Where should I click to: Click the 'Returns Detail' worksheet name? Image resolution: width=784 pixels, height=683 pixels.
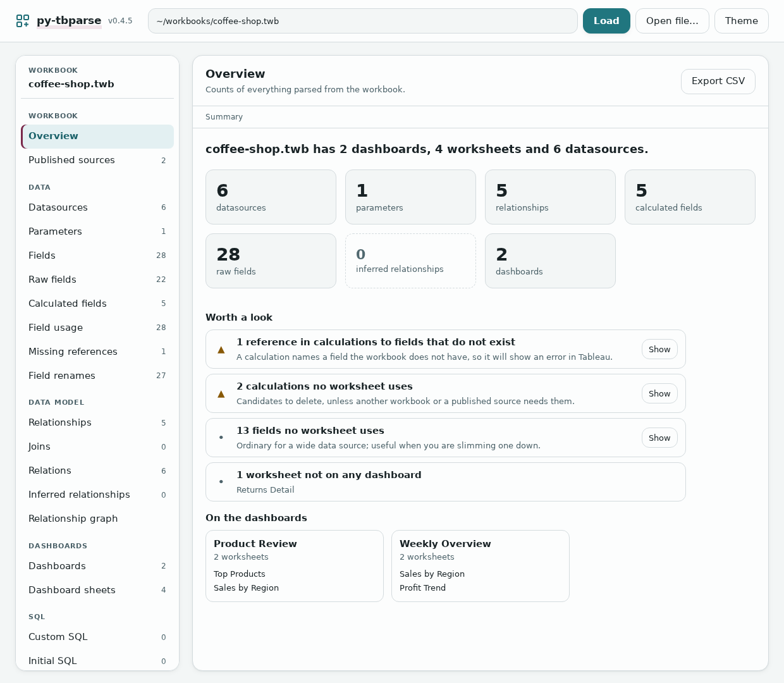tap(266, 490)
